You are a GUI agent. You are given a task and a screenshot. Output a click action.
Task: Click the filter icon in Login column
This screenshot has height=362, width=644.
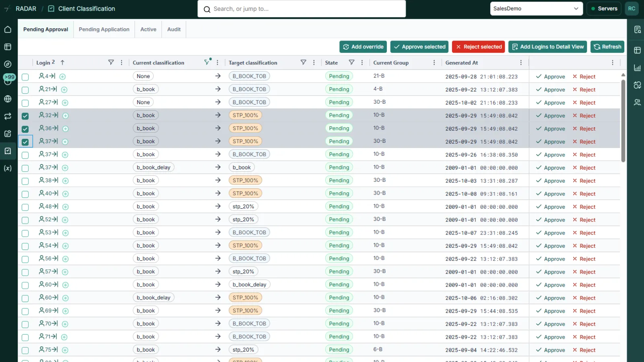pyautogui.click(x=111, y=62)
